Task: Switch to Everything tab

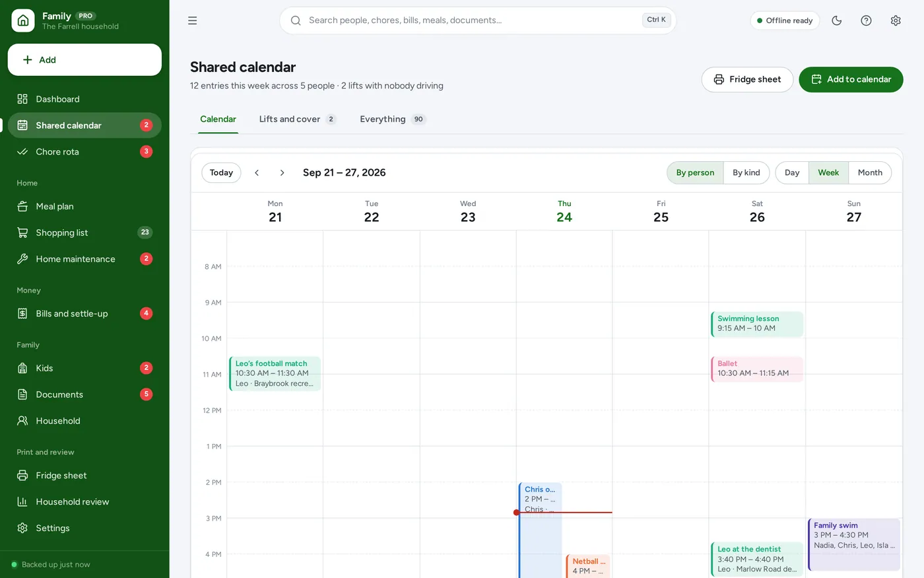Action: 393,120
